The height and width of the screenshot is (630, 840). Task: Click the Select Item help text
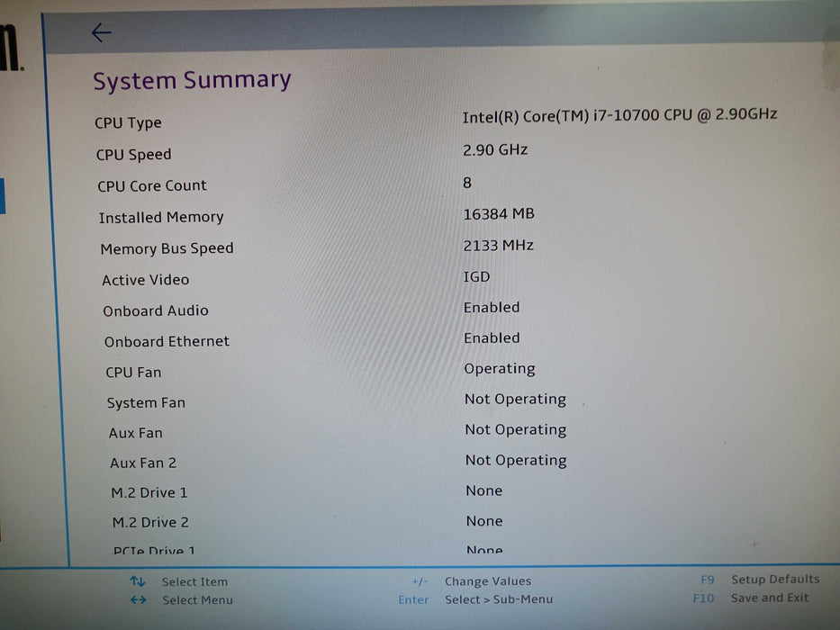(x=195, y=581)
